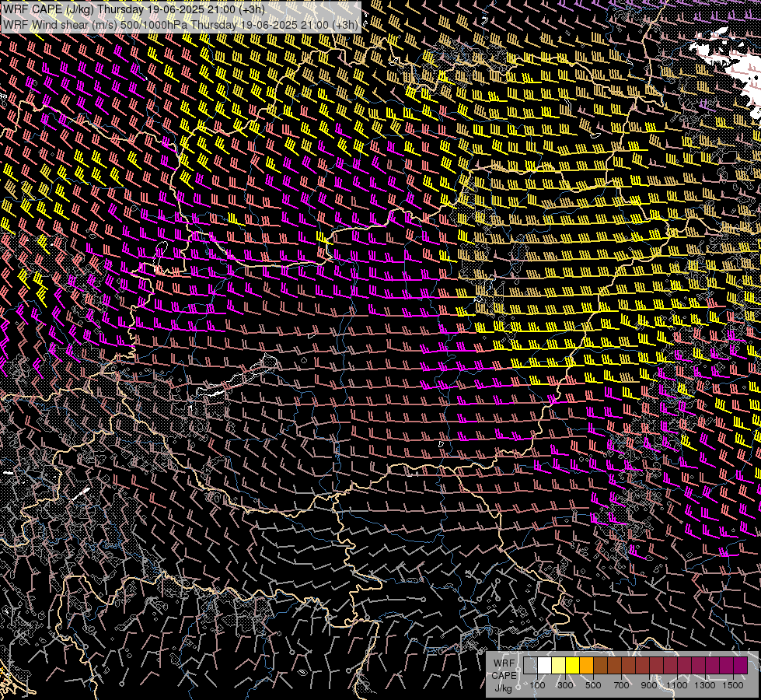Screen dimensions: 761x700
Task: Click the legend value 900
Action: coord(649,685)
